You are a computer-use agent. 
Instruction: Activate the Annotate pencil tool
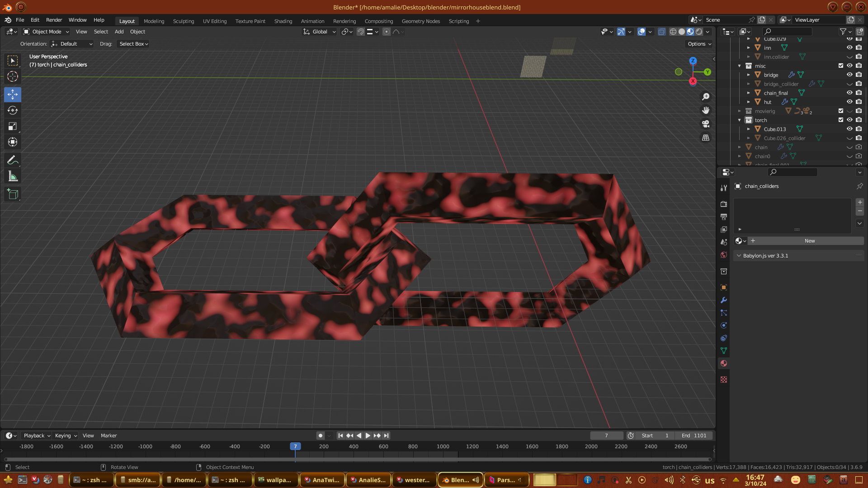tap(13, 160)
